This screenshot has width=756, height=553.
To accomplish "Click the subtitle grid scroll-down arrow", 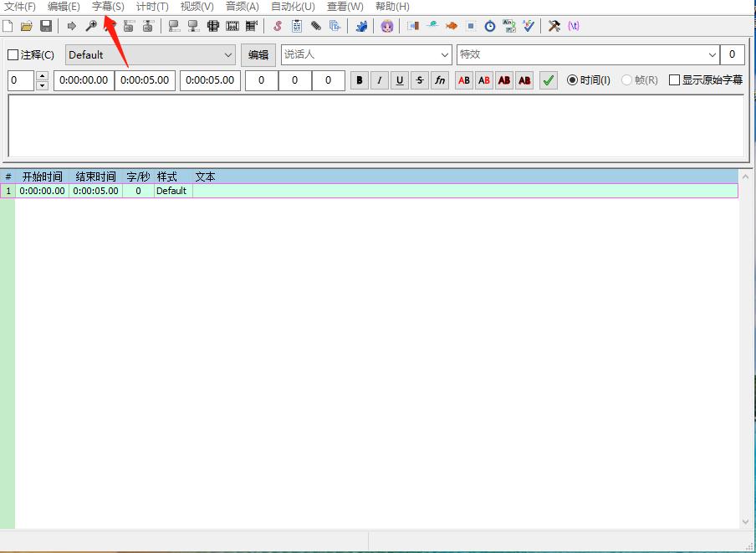I will 746,522.
